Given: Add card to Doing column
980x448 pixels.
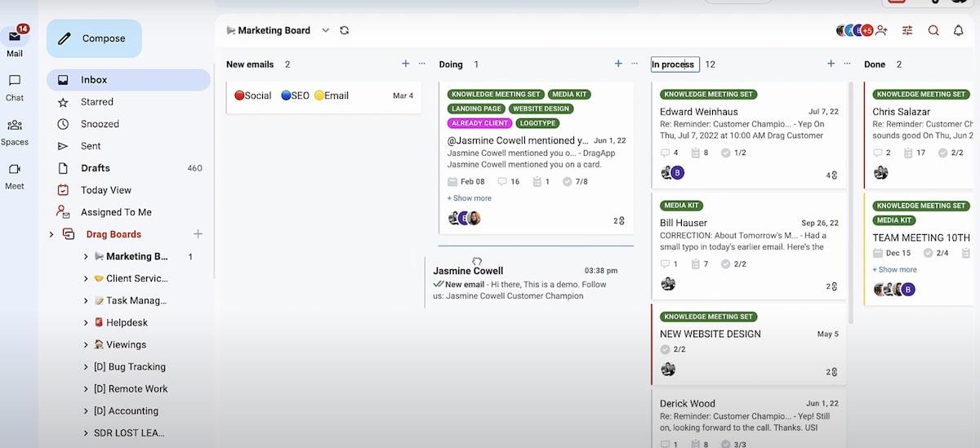Looking at the screenshot, I should (x=618, y=64).
